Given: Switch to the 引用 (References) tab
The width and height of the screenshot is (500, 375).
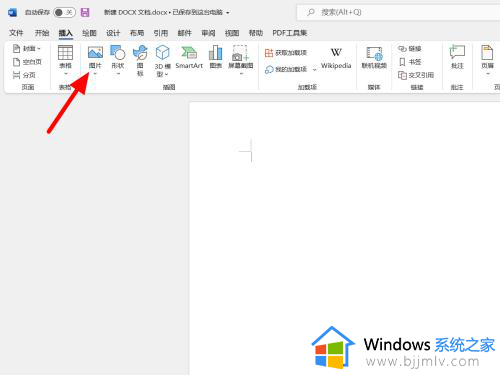Looking at the screenshot, I should click(x=161, y=33).
